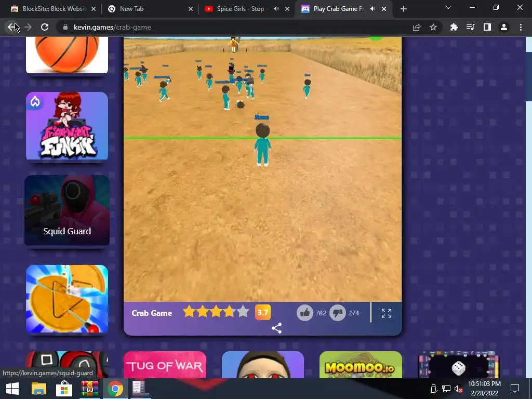Image resolution: width=532 pixels, height=399 pixels.
Task: Open File Explorer from the taskbar
Action: [38, 389]
